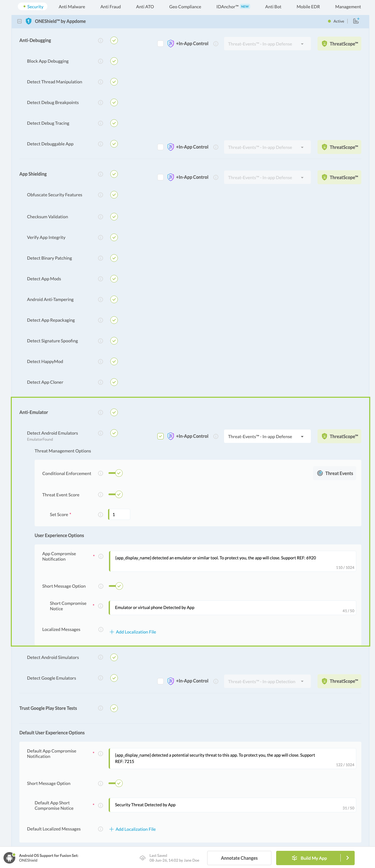Viewport: 375px width, 868px height.
Task: Turn off the Conditional Enforcement switch
Action: click(115, 473)
